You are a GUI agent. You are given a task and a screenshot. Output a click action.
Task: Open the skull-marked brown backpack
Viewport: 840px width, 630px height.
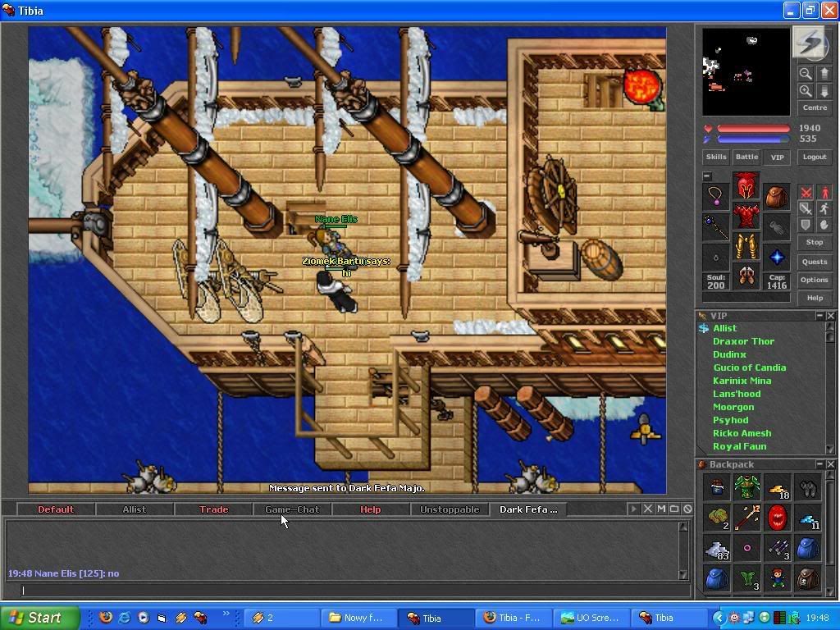click(808, 578)
